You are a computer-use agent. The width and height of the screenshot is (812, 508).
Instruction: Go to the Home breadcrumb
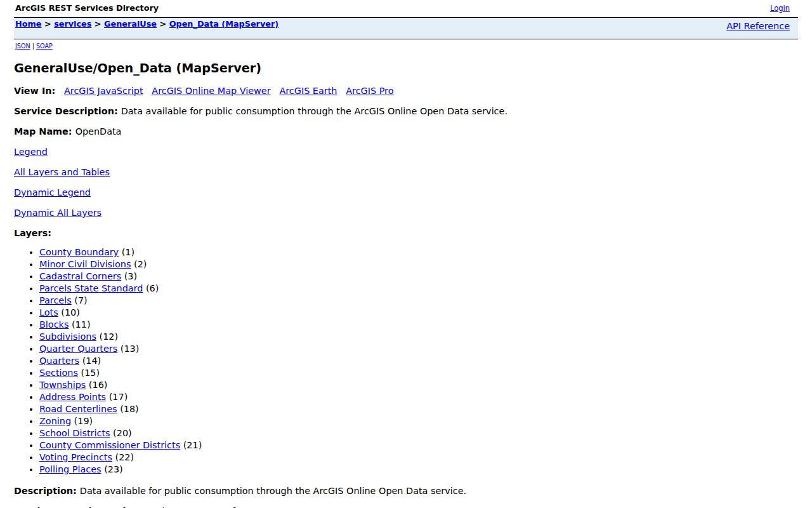tap(28, 24)
